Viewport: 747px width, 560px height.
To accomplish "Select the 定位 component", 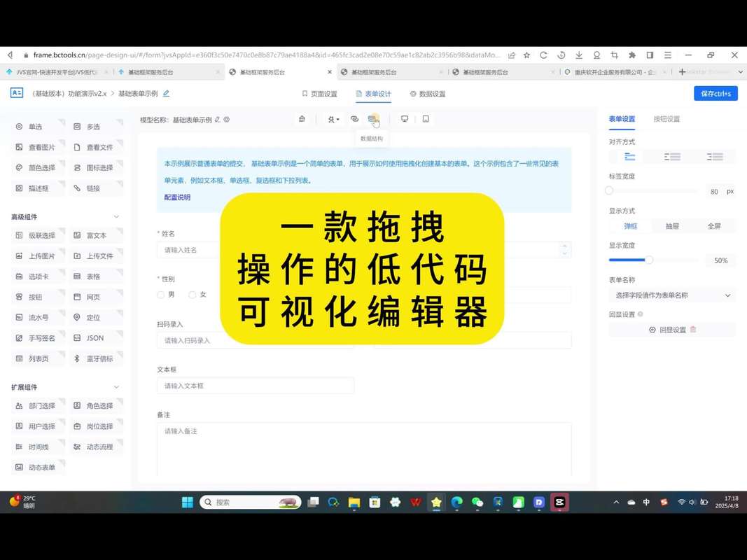I will pos(96,317).
